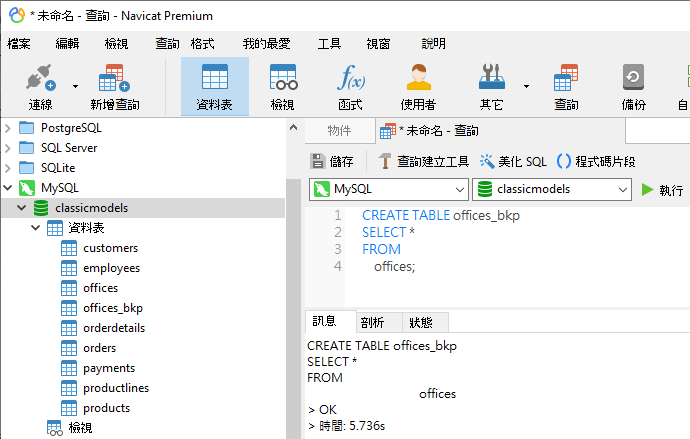Switch to the 物件 (Objects) tab

click(x=339, y=131)
